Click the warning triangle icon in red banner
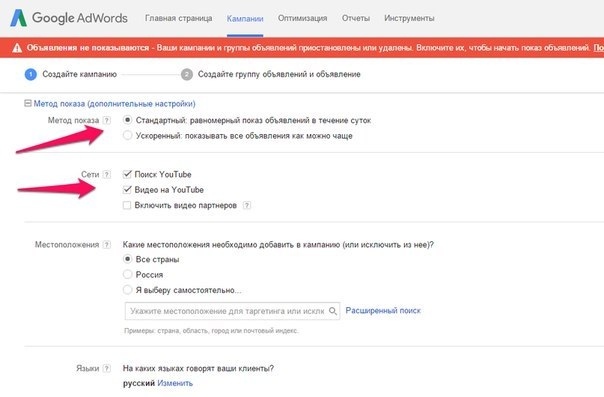 click(17, 48)
